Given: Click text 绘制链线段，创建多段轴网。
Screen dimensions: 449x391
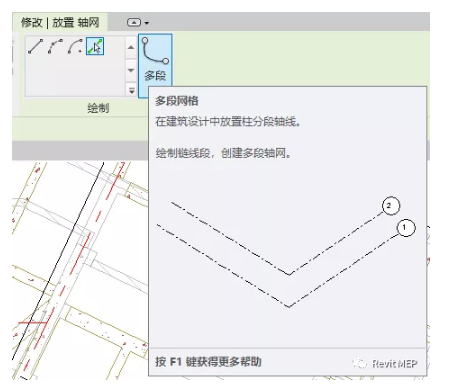Looking at the screenshot, I should click(x=223, y=153).
